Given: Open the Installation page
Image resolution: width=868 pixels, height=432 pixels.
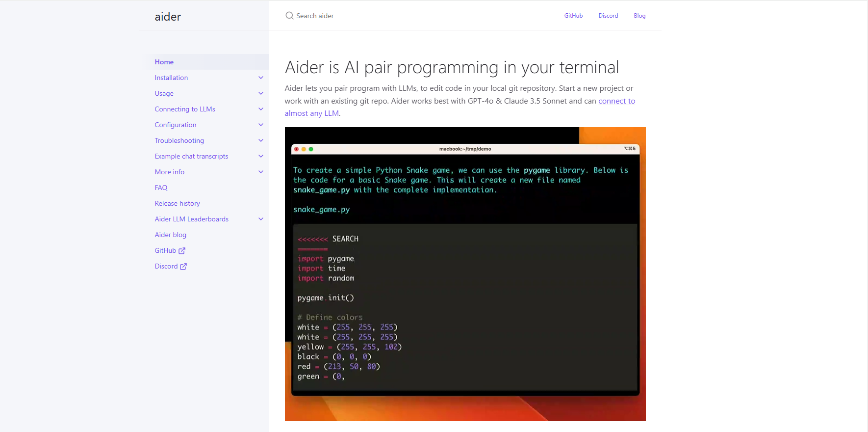Looking at the screenshot, I should (171, 78).
